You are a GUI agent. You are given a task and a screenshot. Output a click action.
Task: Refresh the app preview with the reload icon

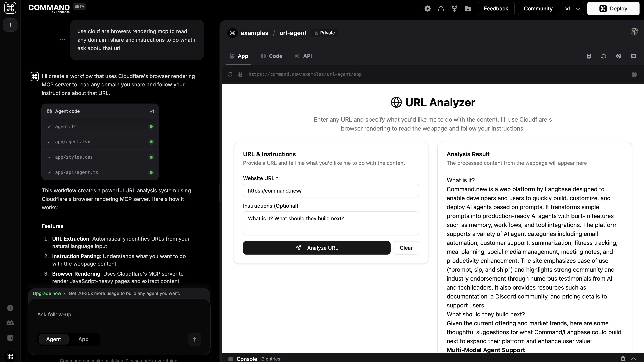tap(230, 74)
